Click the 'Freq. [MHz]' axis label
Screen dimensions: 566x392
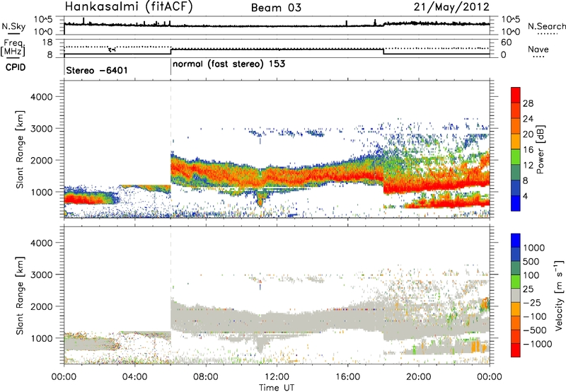pos(13,48)
